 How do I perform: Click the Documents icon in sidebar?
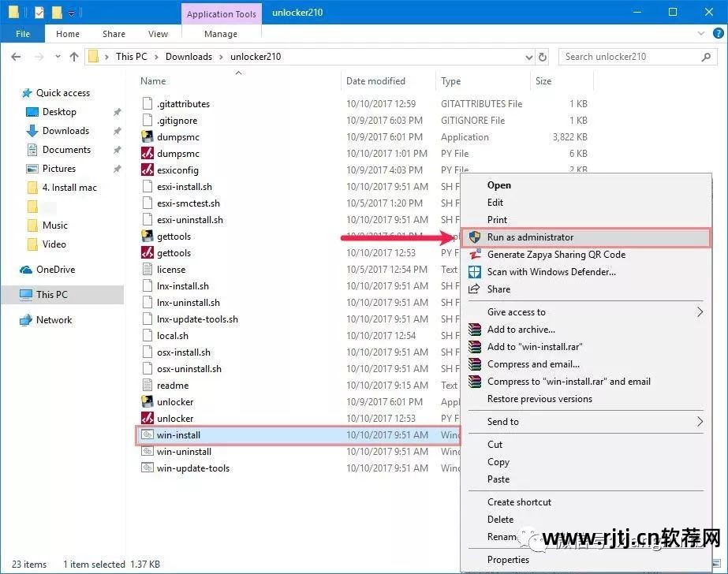pos(32,150)
